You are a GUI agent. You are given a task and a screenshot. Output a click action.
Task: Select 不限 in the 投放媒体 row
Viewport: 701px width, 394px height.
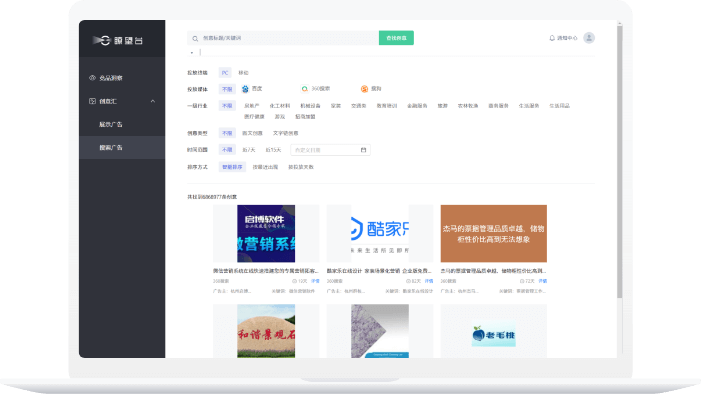[227, 89]
